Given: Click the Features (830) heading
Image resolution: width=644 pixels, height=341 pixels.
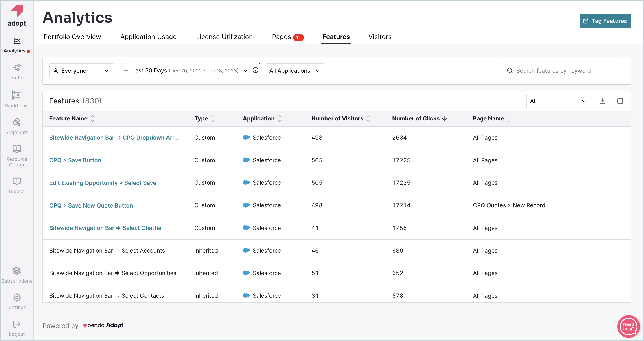Looking at the screenshot, I should click(x=75, y=101).
